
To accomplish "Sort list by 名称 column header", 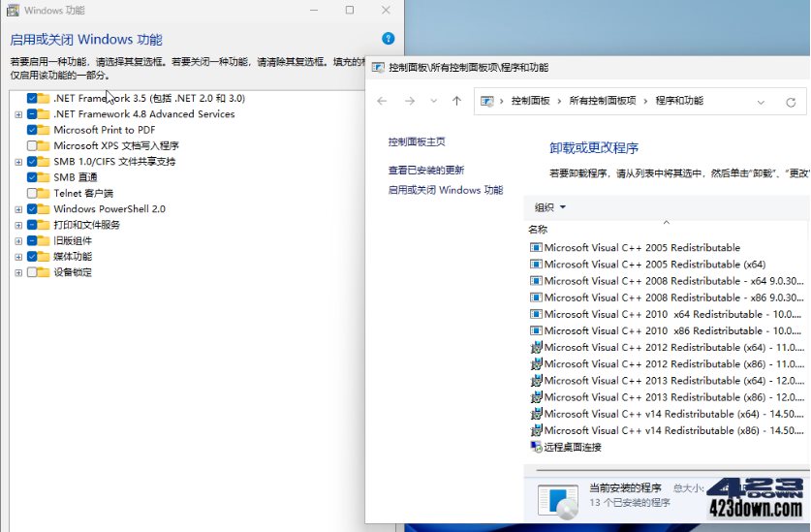I will [538, 230].
